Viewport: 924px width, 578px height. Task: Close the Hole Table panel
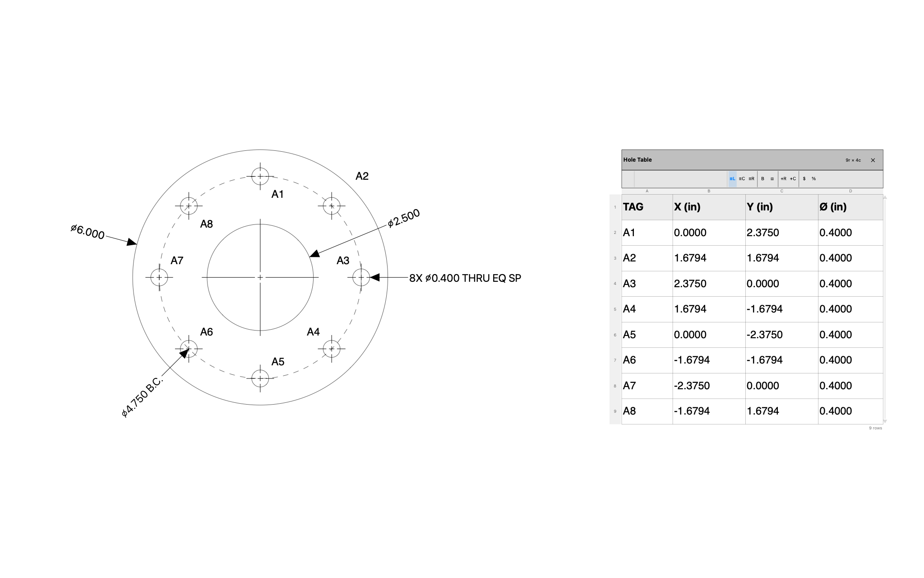[x=873, y=160]
